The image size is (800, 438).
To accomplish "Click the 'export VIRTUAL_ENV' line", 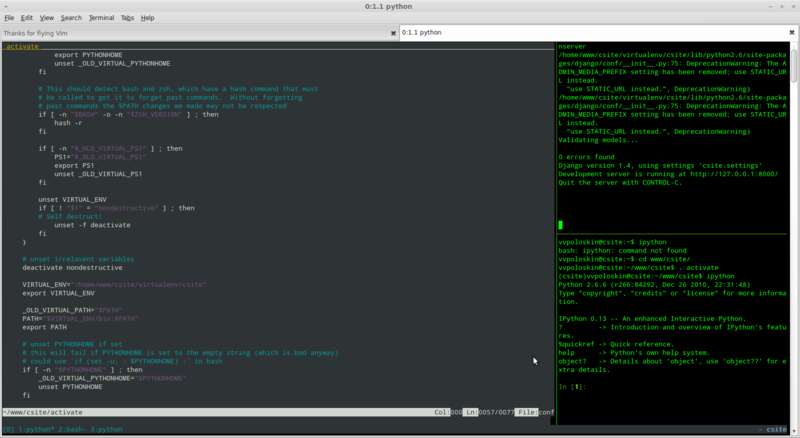I will tap(58, 293).
